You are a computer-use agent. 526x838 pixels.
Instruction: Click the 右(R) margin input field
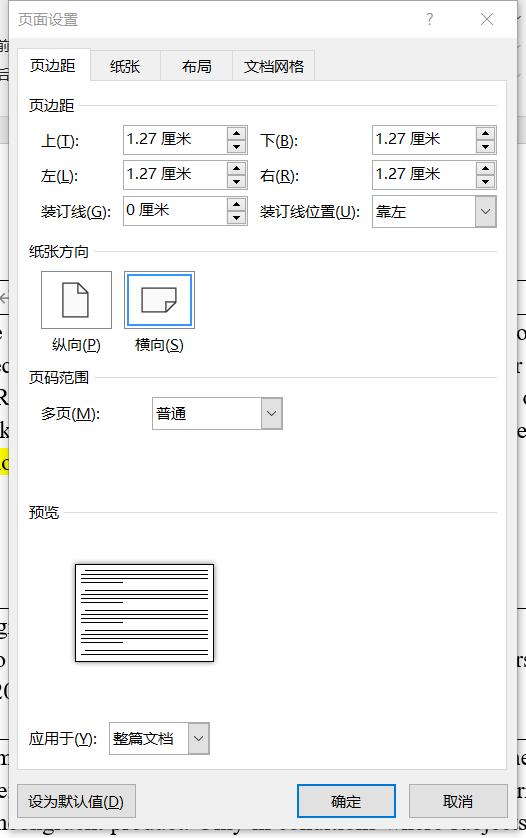(x=424, y=175)
